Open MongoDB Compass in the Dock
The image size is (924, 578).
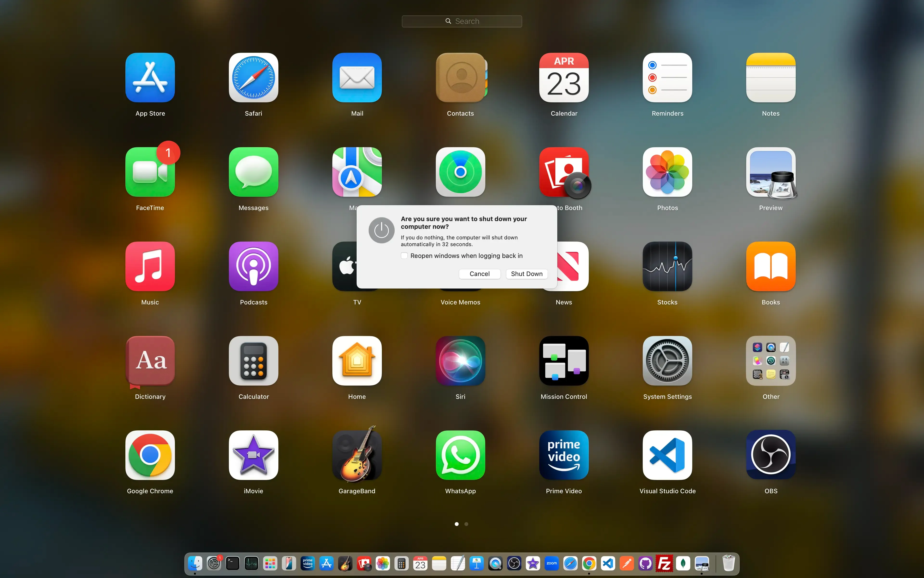point(683,564)
